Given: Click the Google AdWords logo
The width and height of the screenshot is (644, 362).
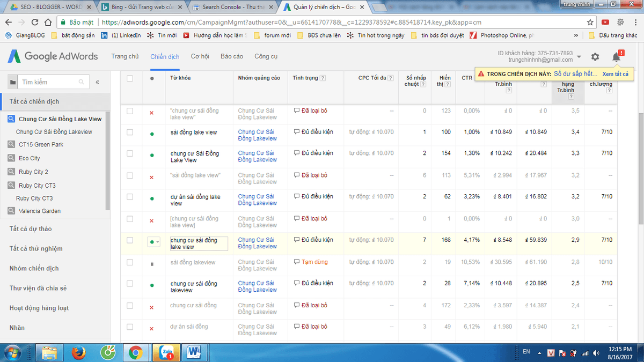Looking at the screenshot, I should 53,56.
